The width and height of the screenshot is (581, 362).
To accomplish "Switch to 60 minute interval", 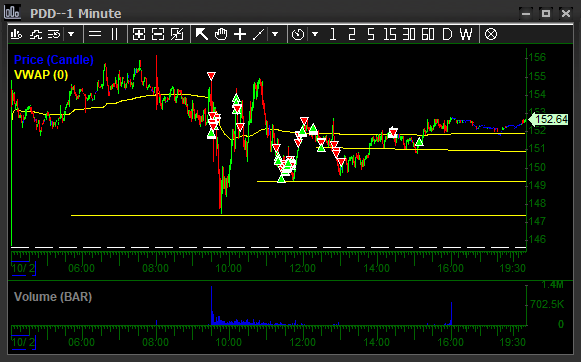I will point(428,34).
